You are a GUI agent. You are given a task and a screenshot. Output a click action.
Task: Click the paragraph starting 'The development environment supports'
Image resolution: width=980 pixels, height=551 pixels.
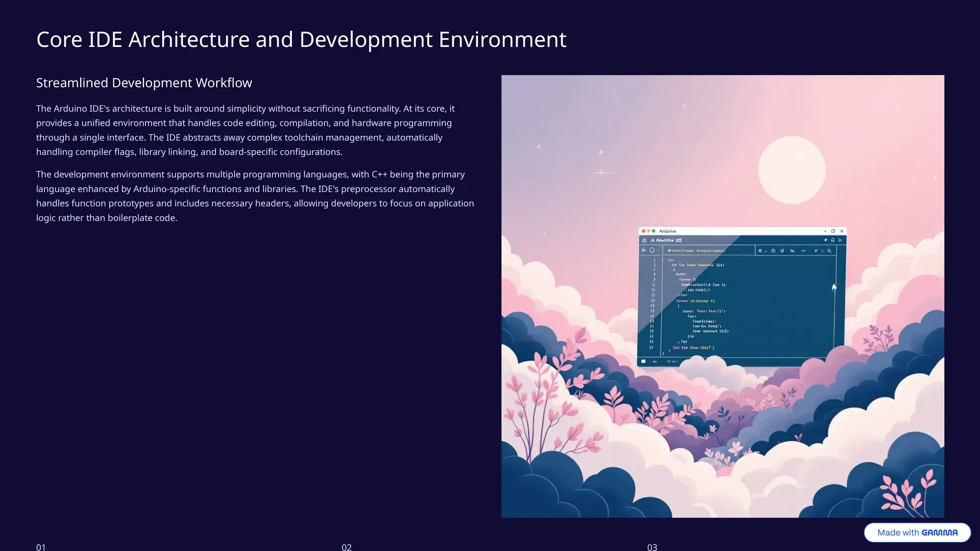[x=255, y=196]
